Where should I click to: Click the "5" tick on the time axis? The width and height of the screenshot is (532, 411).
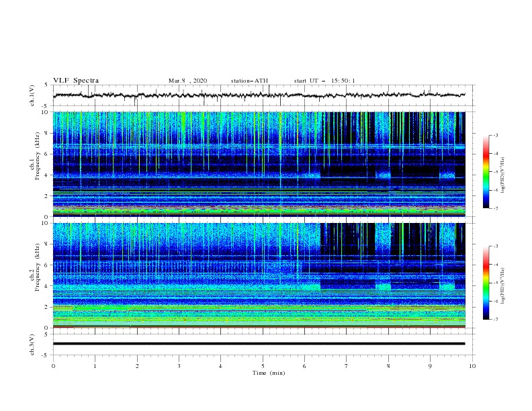tap(263, 366)
